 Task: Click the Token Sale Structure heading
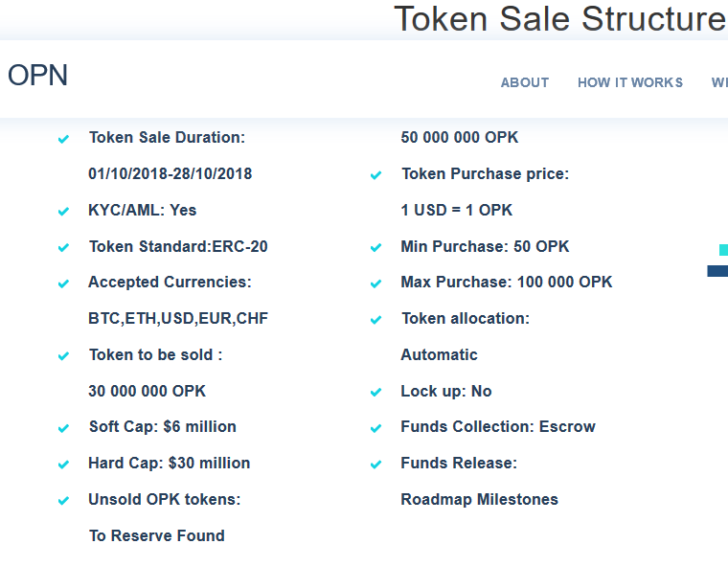[559, 18]
